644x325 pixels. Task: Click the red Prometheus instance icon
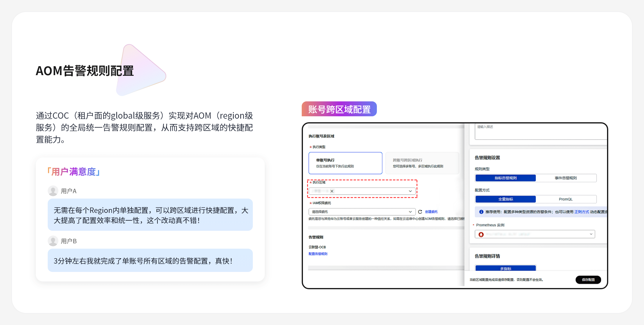tap(481, 234)
